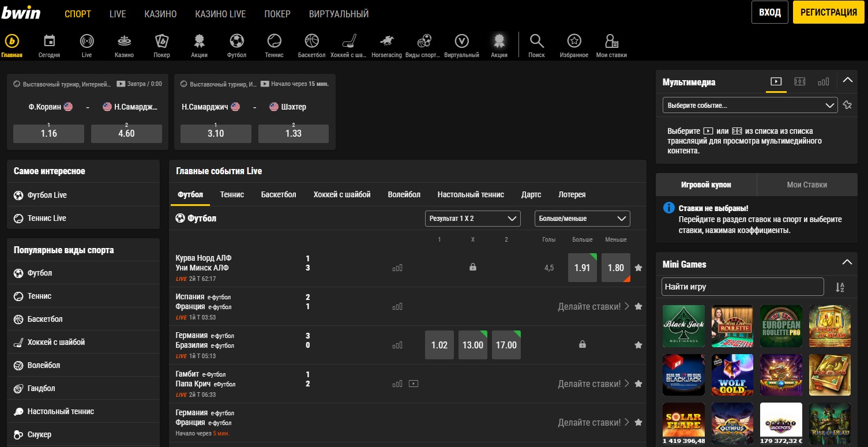The image size is (868, 447).
Task: Open the Search magnifier icon
Action: point(536,41)
